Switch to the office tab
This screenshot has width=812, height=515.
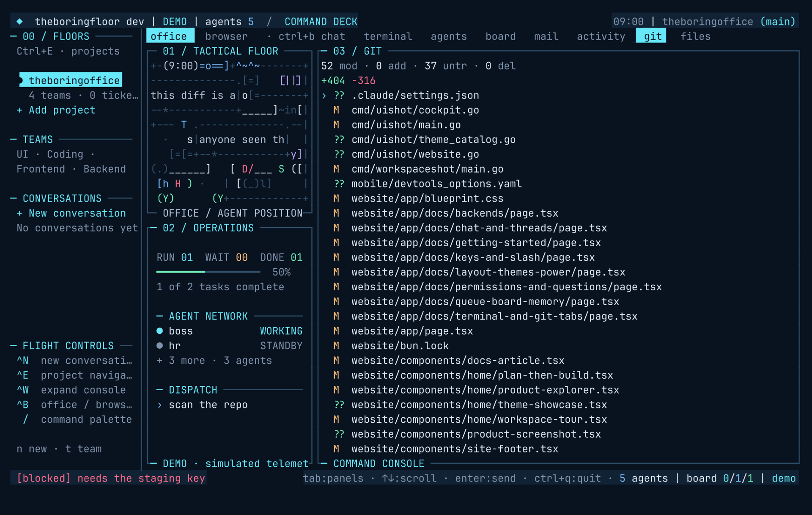point(170,36)
